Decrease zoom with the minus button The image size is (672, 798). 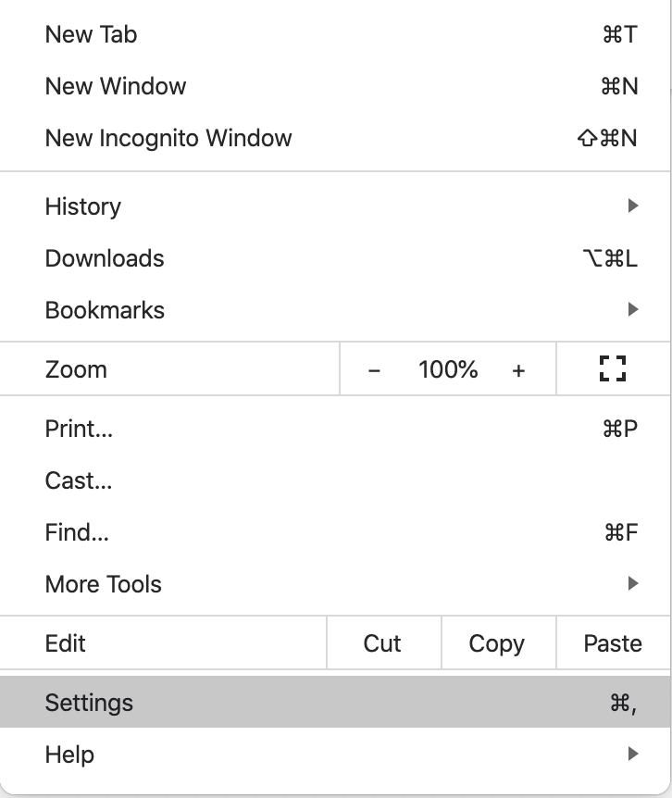(374, 370)
